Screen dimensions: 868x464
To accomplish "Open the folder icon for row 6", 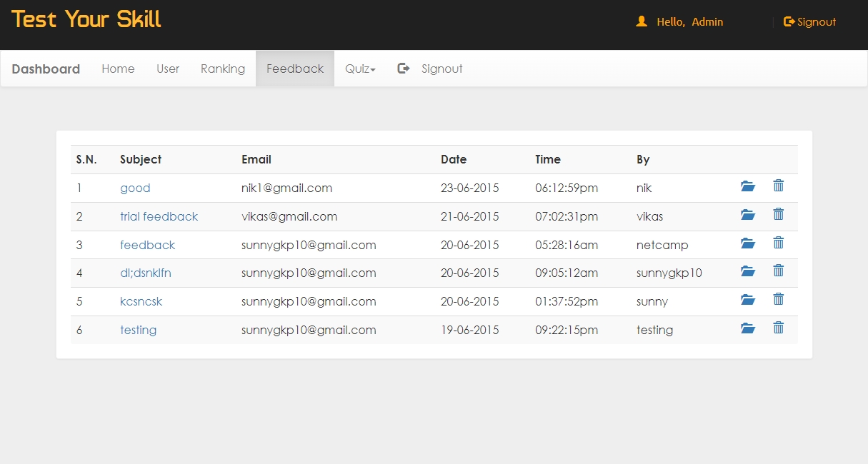I will pos(748,328).
